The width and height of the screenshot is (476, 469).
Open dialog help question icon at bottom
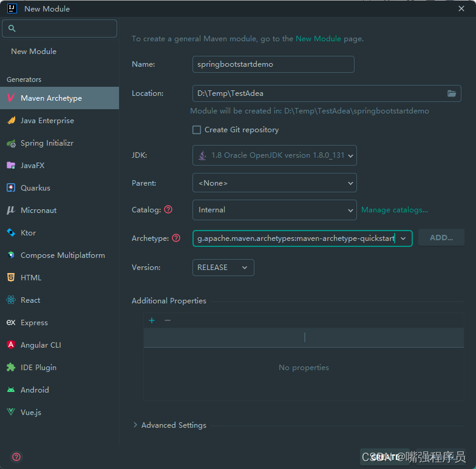(16, 456)
